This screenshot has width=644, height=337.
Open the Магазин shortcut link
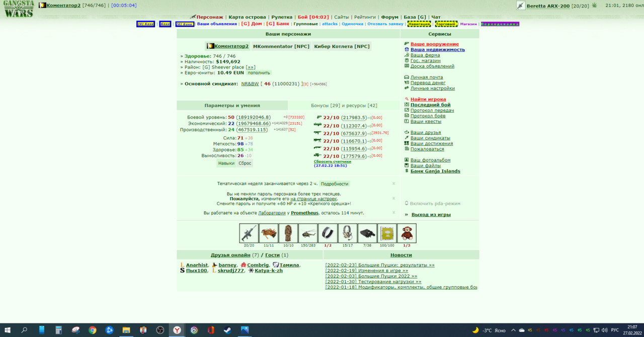click(x=468, y=24)
